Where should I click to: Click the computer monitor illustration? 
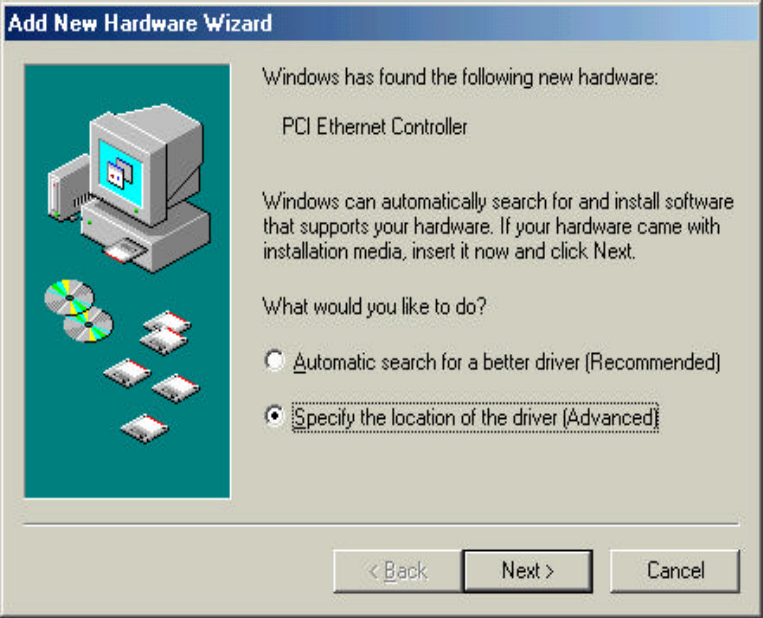145,162
